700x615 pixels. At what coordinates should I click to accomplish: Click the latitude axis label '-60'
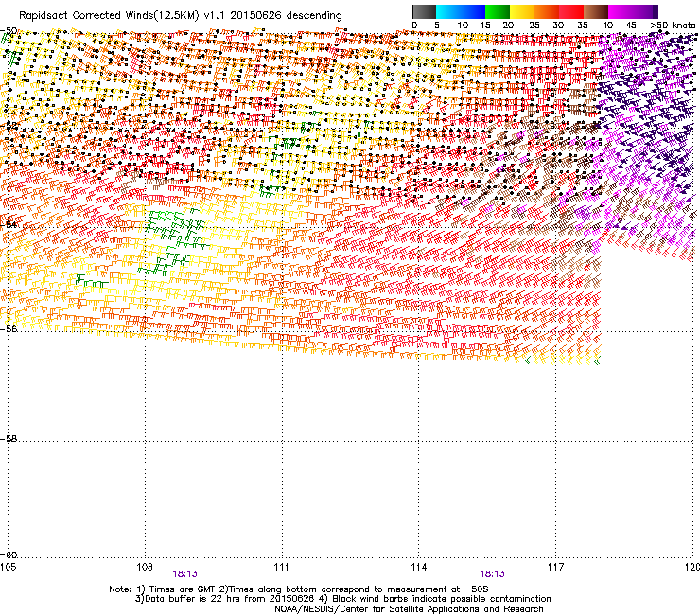(x=9, y=554)
